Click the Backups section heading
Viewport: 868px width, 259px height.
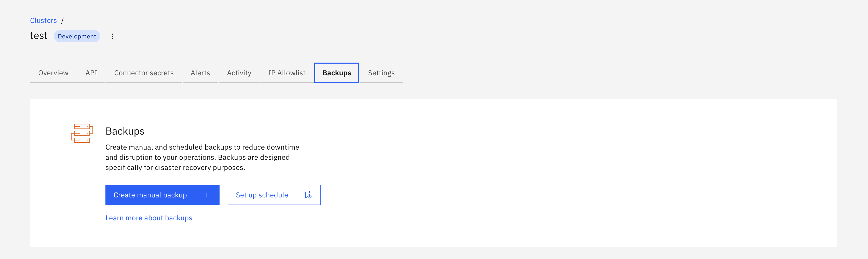[x=125, y=131]
